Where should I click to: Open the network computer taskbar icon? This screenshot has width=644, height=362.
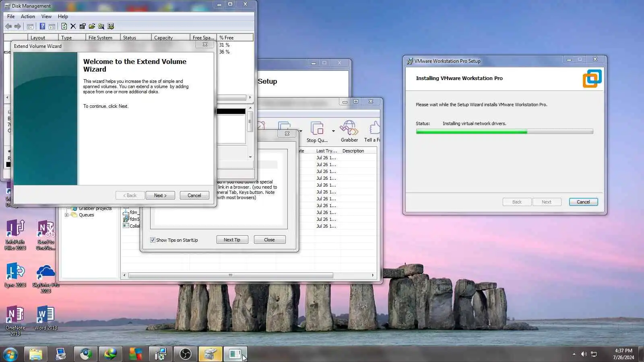[60, 354]
